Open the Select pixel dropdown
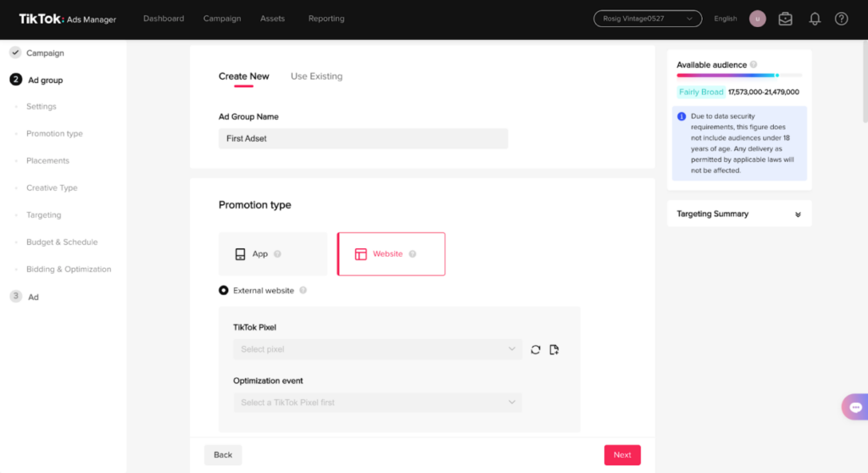 coord(378,349)
